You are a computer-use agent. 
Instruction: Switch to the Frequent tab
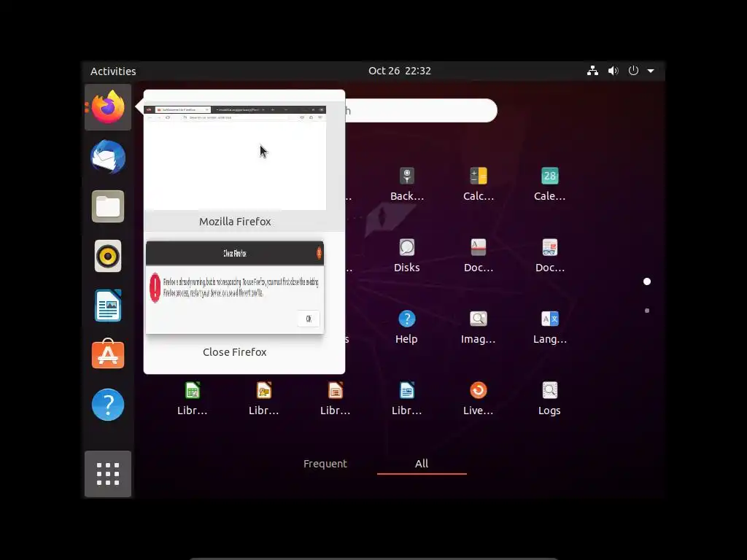[325, 463]
